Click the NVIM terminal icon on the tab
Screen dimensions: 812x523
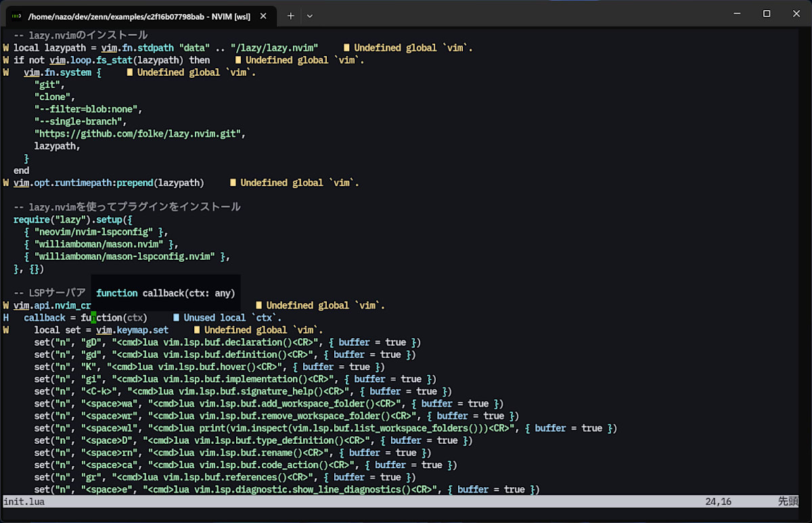click(16, 15)
